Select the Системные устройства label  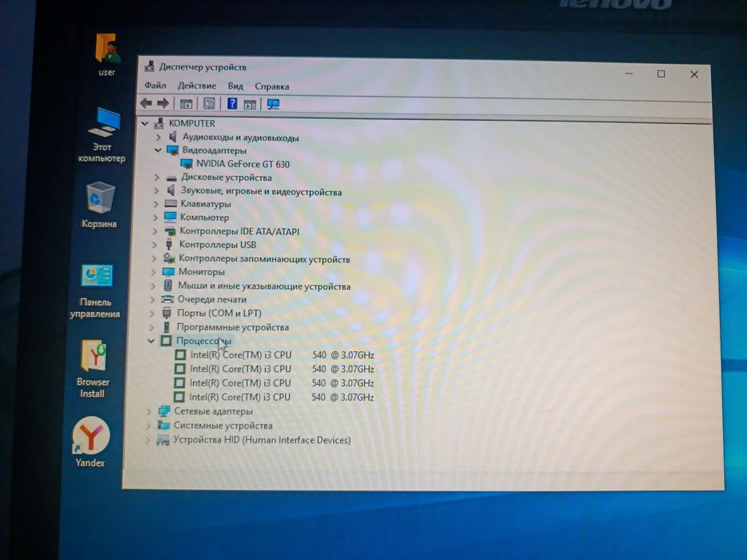[223, 426]
